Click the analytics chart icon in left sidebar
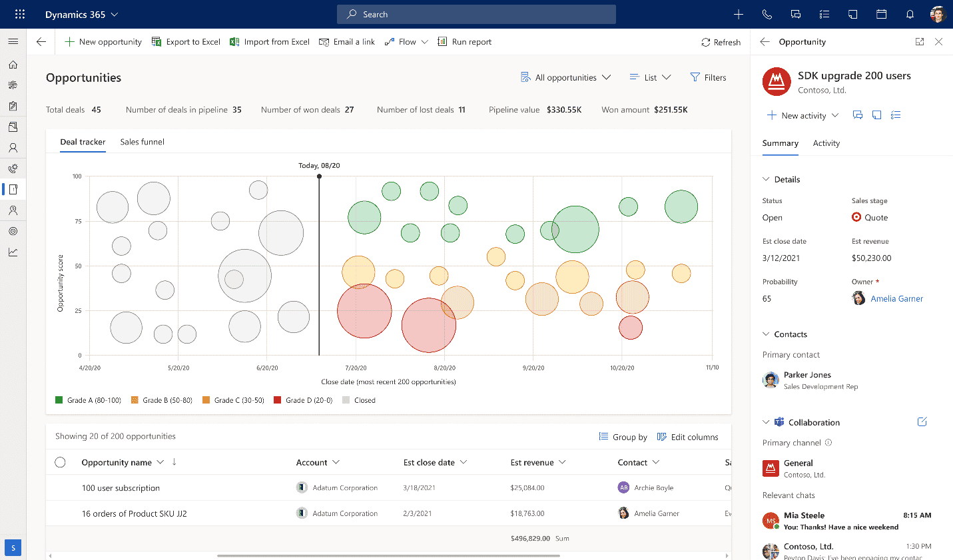Screen dimensions: 953x560 point(13,252)
